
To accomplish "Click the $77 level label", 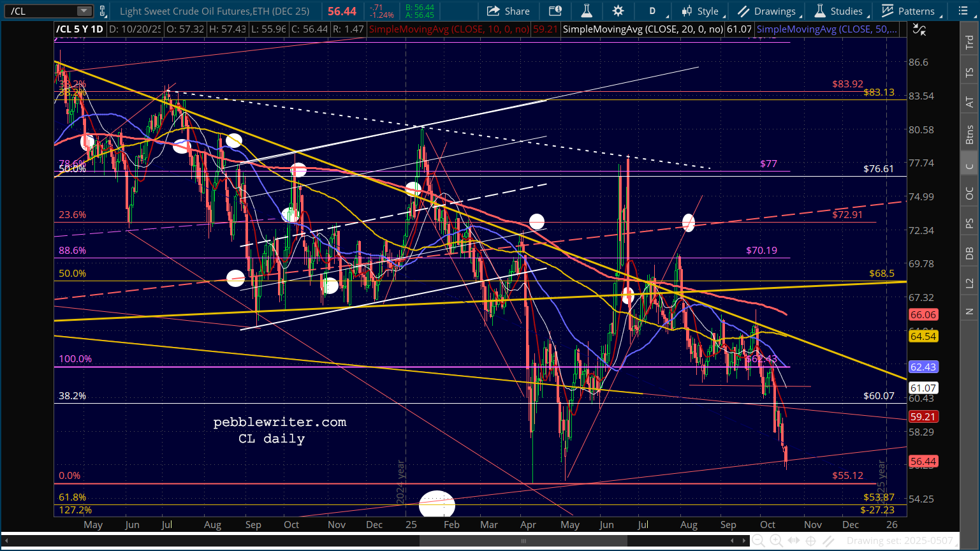I will pyautogui.click(x=768, y=164).
